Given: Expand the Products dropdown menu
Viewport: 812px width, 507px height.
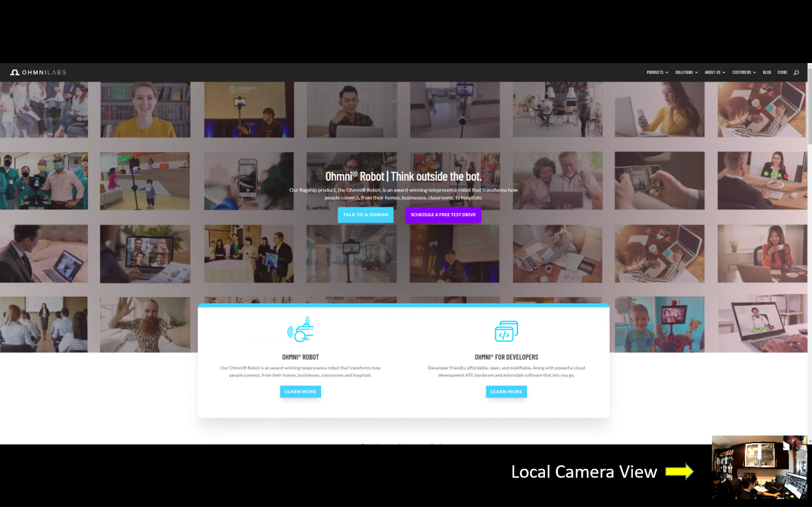Looking at the screenshot, I should (657, 72).
